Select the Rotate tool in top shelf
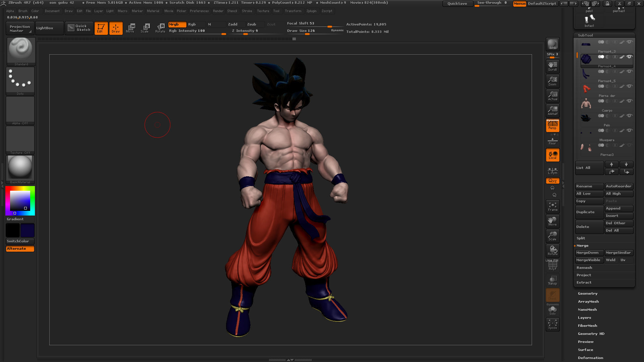 (160, 28)
